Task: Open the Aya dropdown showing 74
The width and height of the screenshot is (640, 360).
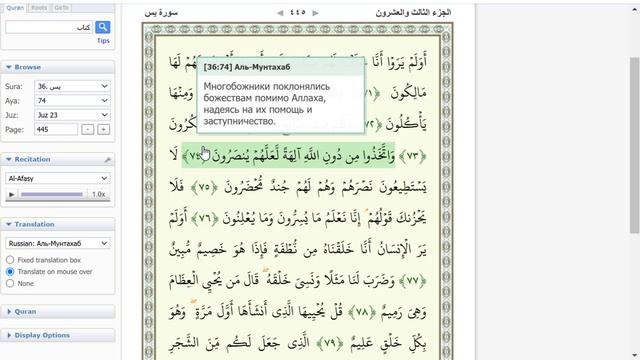Action: tap(72, 100)
